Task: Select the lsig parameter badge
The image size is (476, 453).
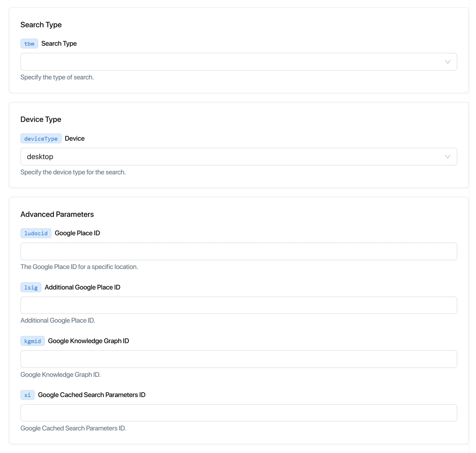Action: (31, 287)
